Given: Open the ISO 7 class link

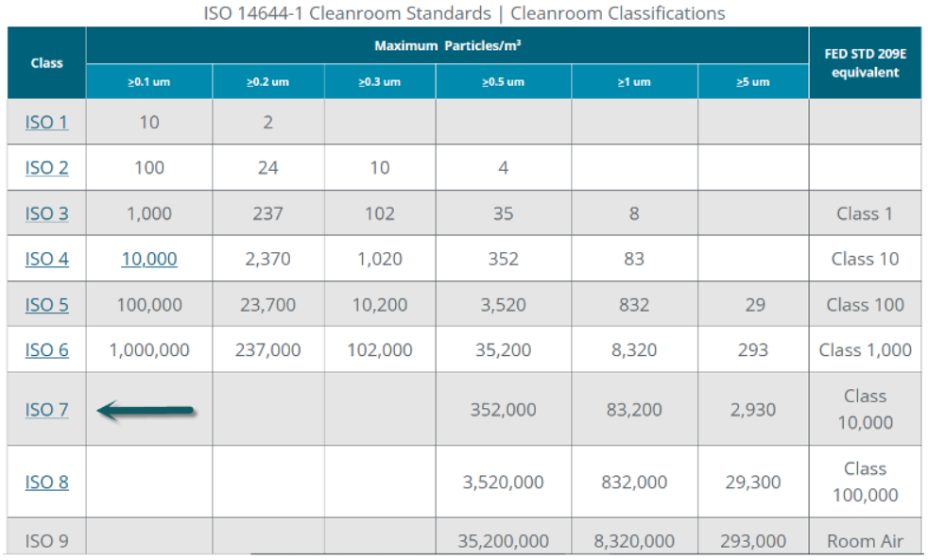Looking at the screenshot, I should pyautogui.click(x=46, y=410).
